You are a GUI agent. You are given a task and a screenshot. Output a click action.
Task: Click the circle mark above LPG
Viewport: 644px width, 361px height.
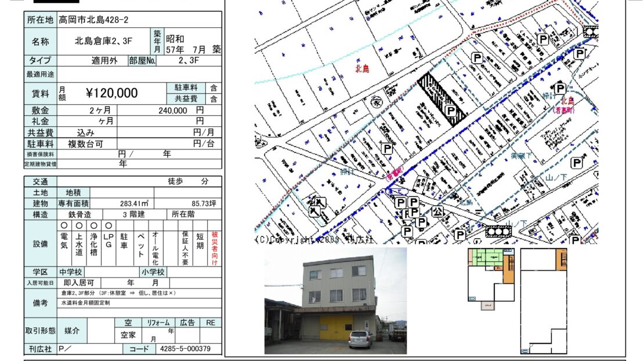pos(108,225)
